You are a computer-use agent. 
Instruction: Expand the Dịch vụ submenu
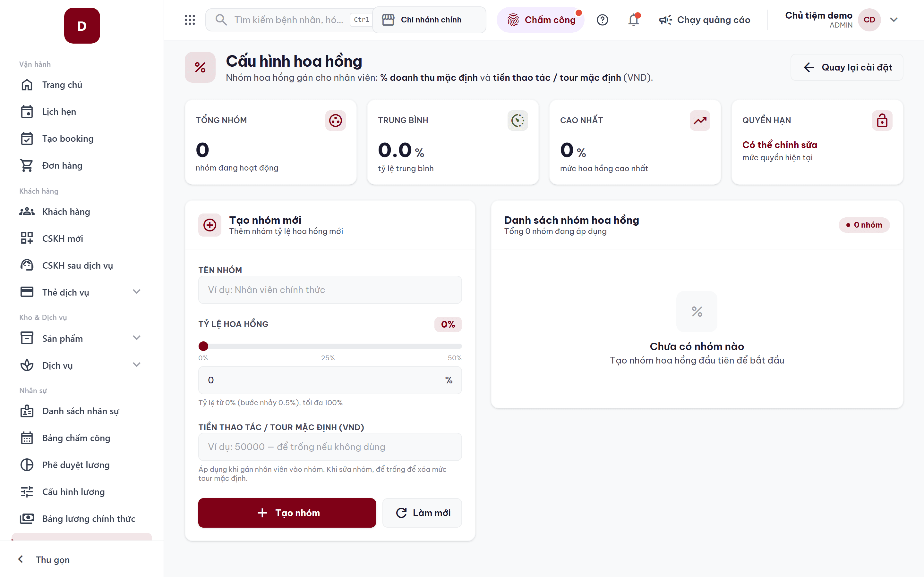coord(137,365)
